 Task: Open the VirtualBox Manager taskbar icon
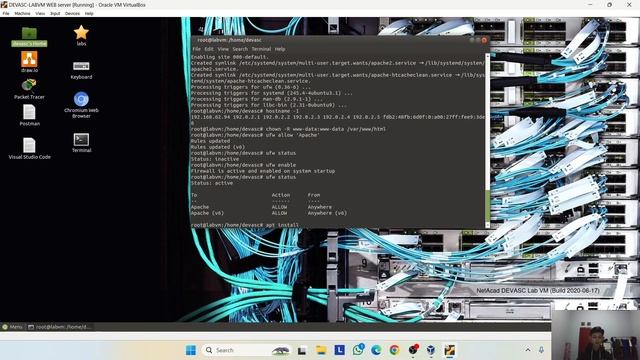click(431, 350)
